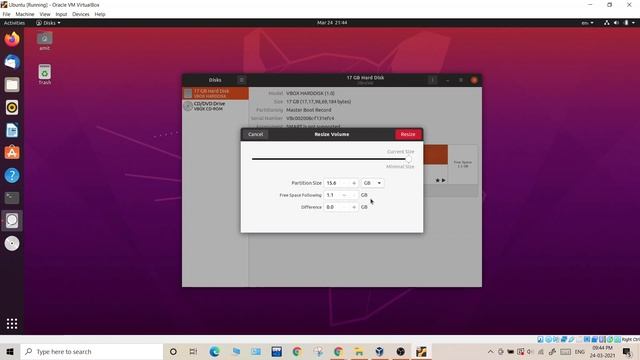Viewport: 640px width, 360px height.
Task: Launch Thunderbird mail from the dock
Action: 12,62
